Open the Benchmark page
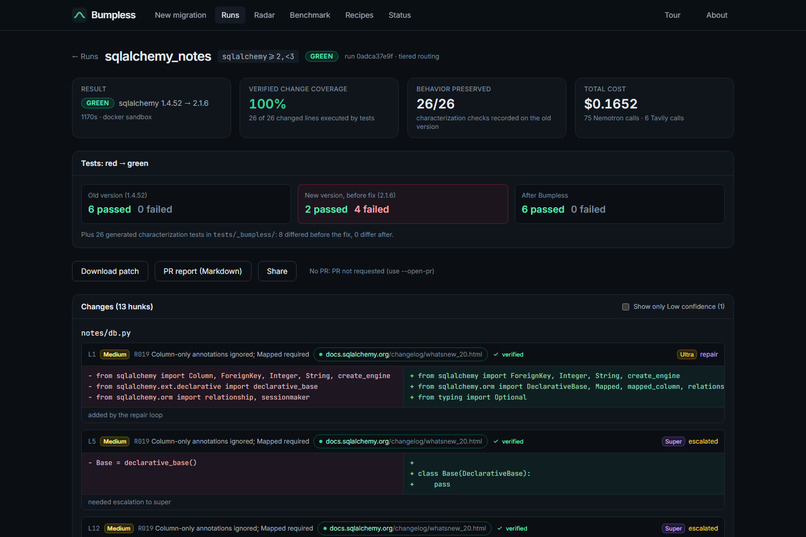The height and width of the screenshot is (537, 806). 310,15
